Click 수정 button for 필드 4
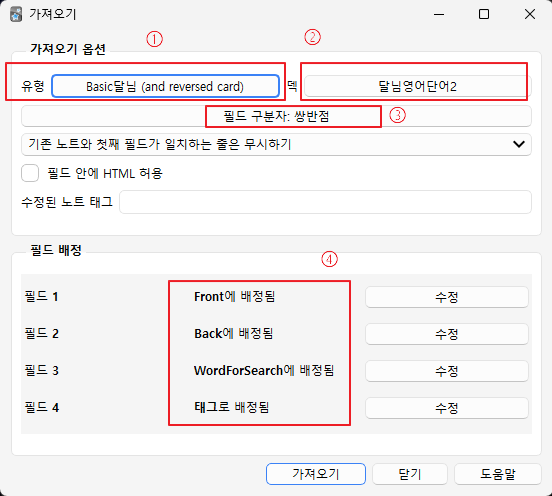 point(447,408)
